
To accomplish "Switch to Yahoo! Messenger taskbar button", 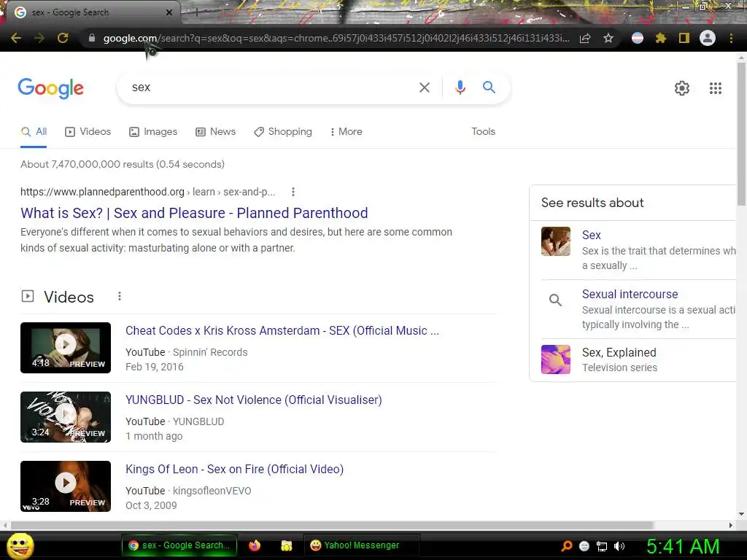I will [x=361, y=545].
